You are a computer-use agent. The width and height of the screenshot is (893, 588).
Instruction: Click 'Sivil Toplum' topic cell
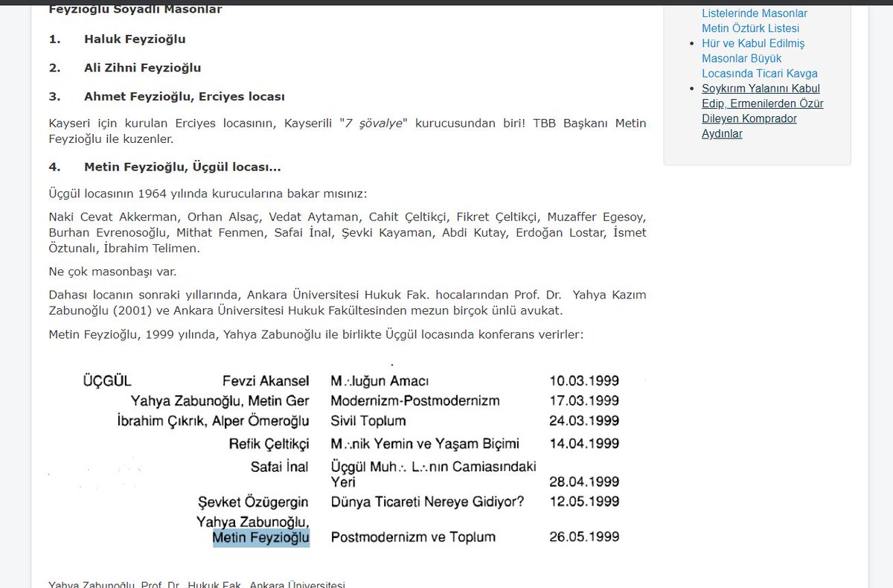coord(368,421)
